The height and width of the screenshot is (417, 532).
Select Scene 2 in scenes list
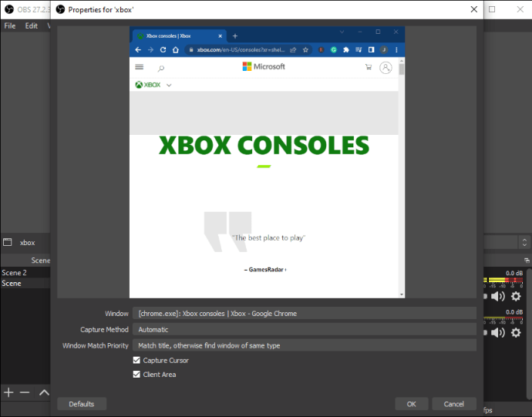(25, 273)
